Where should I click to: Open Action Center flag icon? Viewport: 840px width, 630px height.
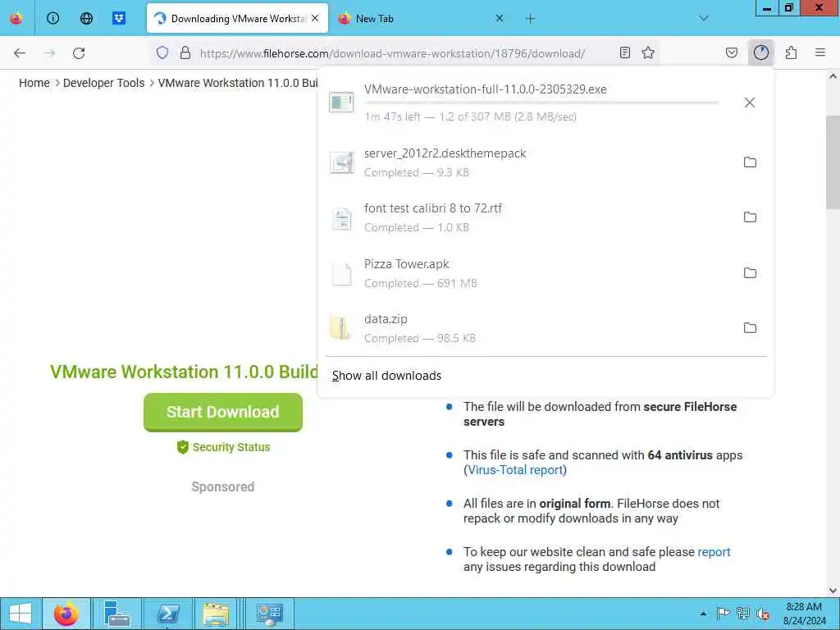(x=723, y=614)
